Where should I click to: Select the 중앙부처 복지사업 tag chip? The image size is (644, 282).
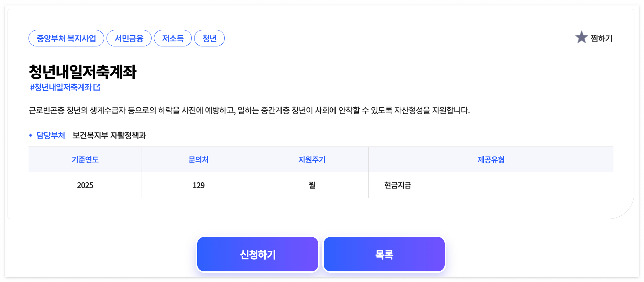66,38
